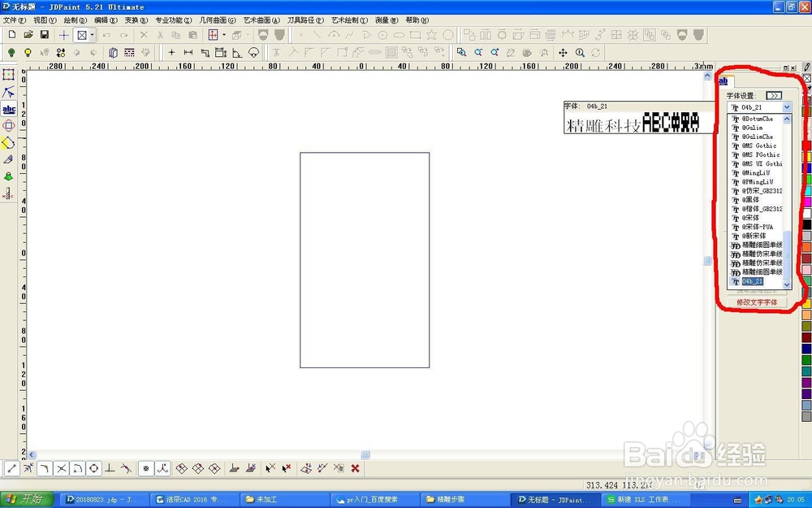Click the blue crosshair toolbar icon
Viewport: 812px width, 508px height.
coord(63,35)
